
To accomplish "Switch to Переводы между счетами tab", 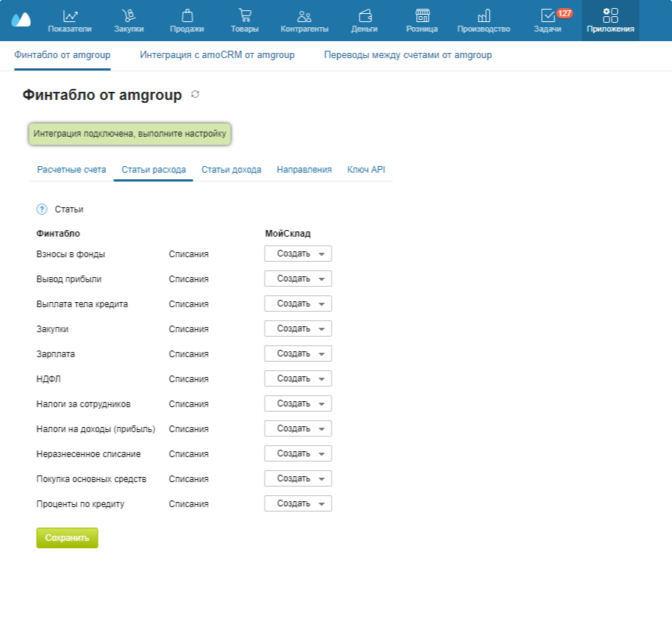I will click(407, 55).
